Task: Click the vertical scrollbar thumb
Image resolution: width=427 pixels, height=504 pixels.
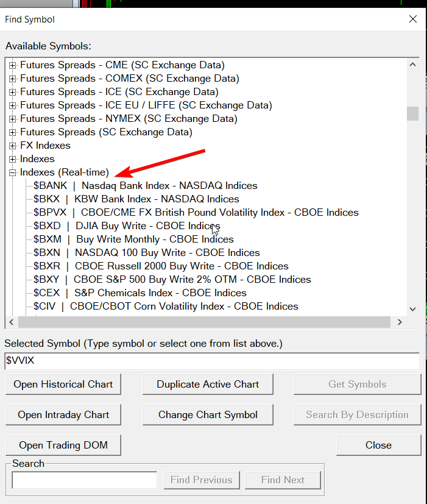Action: (412, 113)
